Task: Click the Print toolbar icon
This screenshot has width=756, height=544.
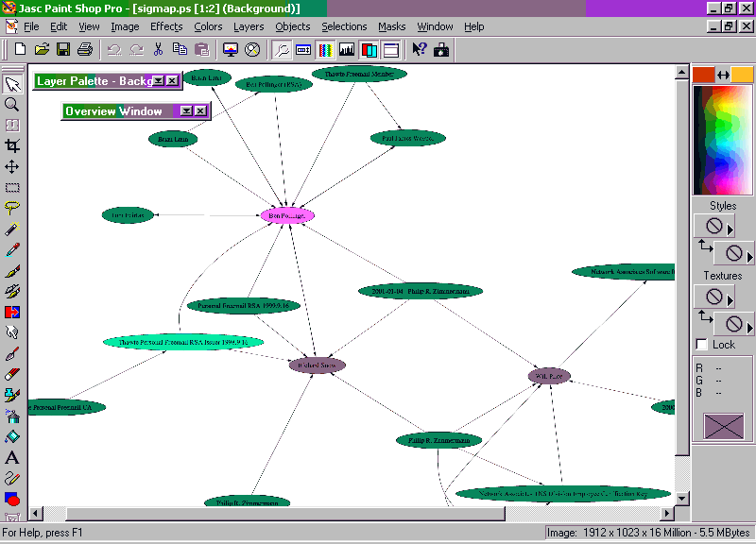Action: tap(85, 49)
